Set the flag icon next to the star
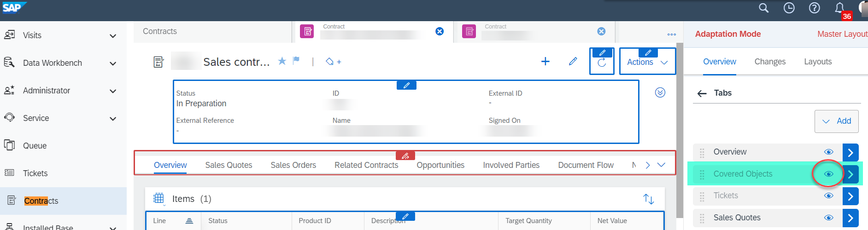 296,60
